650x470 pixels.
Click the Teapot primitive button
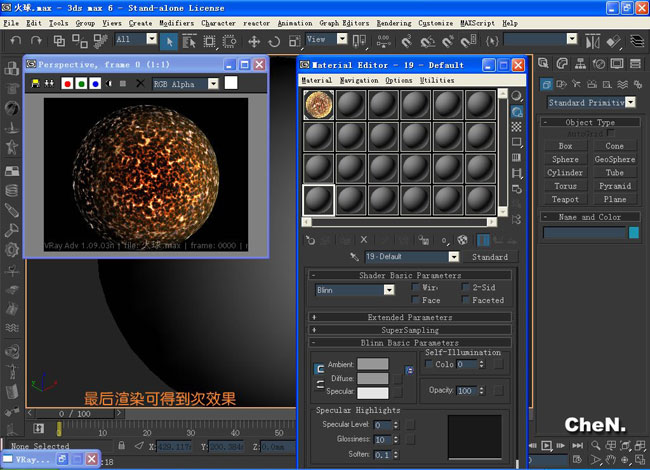pyautogui.click(x=565, y=199)
